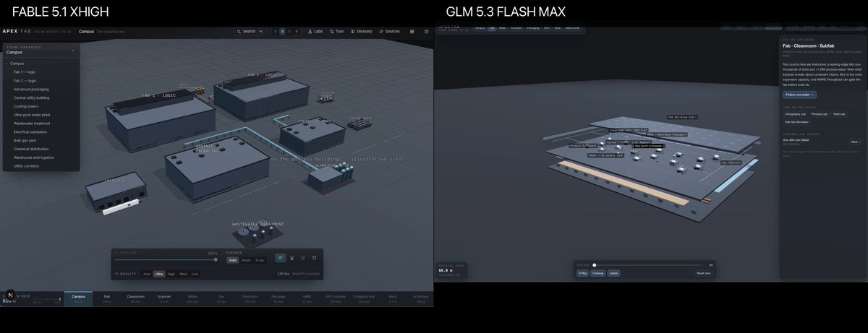Screen dimensions: 868x333
Task: Toggle Cutaway button in GLM app
Action: pyautogui.click(x=598, y=273)
